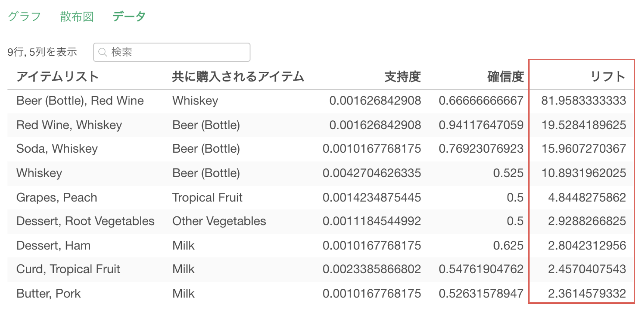
Task: Select the Soda, Whiskey row
Action: (x=320, y=149)
